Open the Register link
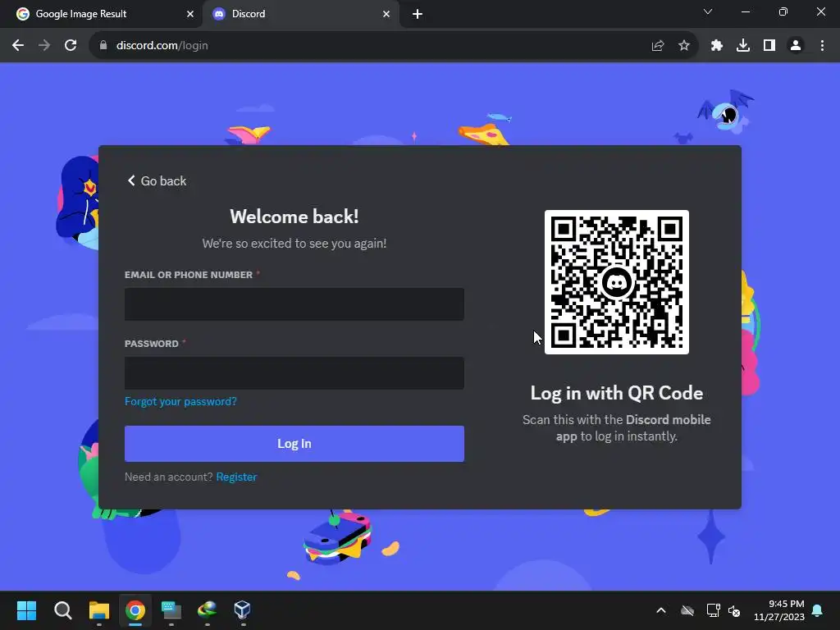 click(236, 477)
